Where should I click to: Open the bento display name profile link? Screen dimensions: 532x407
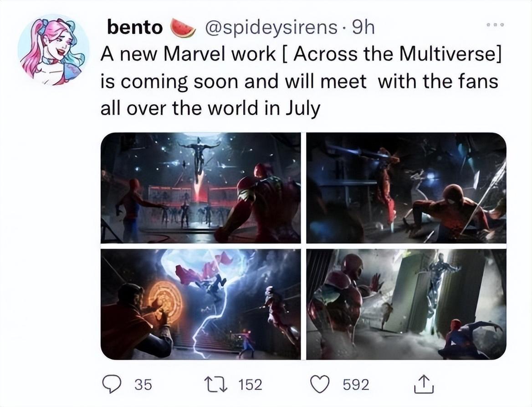[x=134, y=28]
